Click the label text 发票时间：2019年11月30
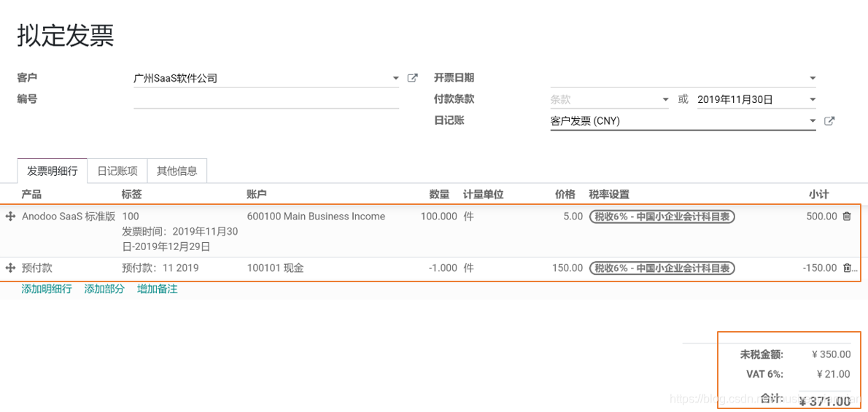 (180, 231)
